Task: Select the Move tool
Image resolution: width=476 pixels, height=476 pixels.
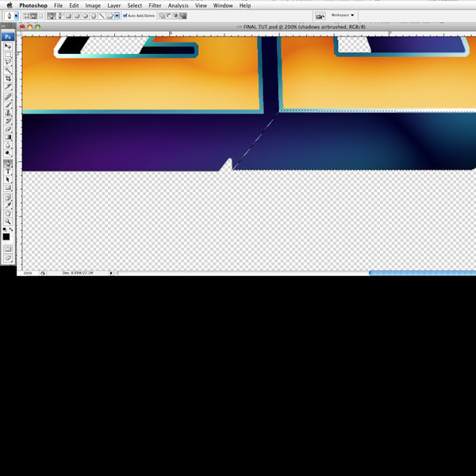Action: pyautogui.click(x=8, y=46)
